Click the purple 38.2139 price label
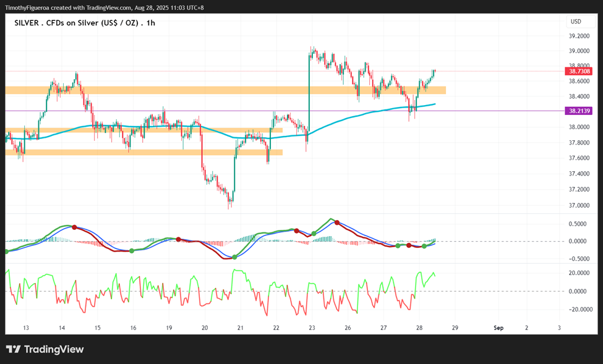 pyautogui.click(x=579, y=111)
